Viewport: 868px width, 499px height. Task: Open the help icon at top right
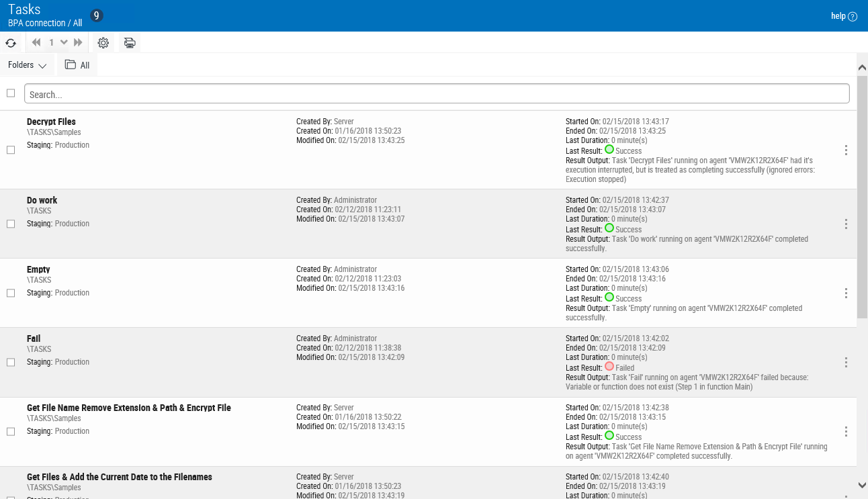click(x=853, y=17)
